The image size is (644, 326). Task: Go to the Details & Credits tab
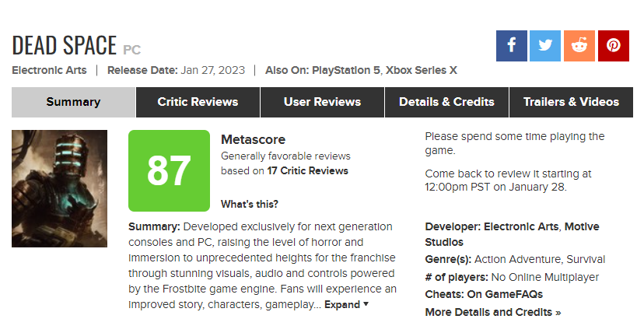point(446,102)
